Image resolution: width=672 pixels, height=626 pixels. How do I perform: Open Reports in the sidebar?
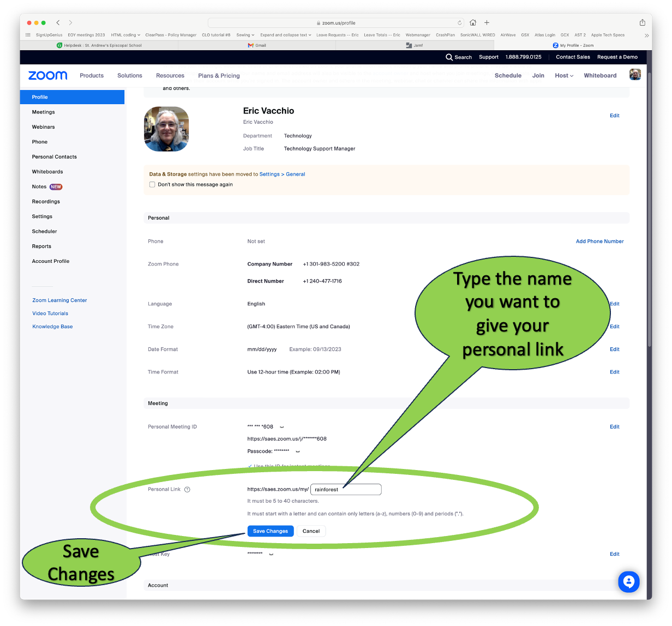tap(41, 246)
